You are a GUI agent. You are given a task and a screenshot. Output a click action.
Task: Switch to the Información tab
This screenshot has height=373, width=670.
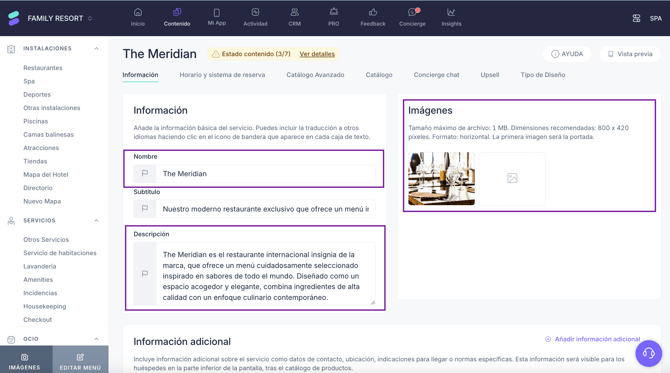tap(140, 75)
